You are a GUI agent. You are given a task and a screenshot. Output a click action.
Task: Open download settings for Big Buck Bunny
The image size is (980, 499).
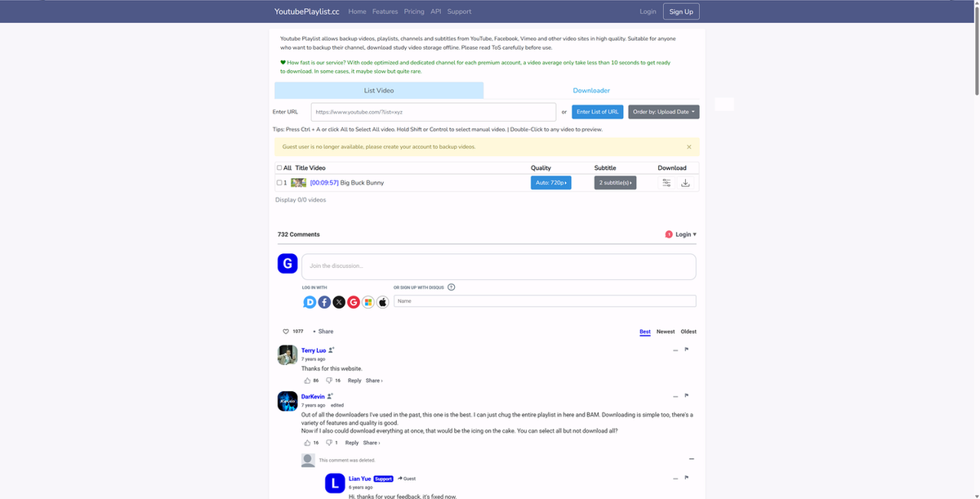click(x=666, y=183)
